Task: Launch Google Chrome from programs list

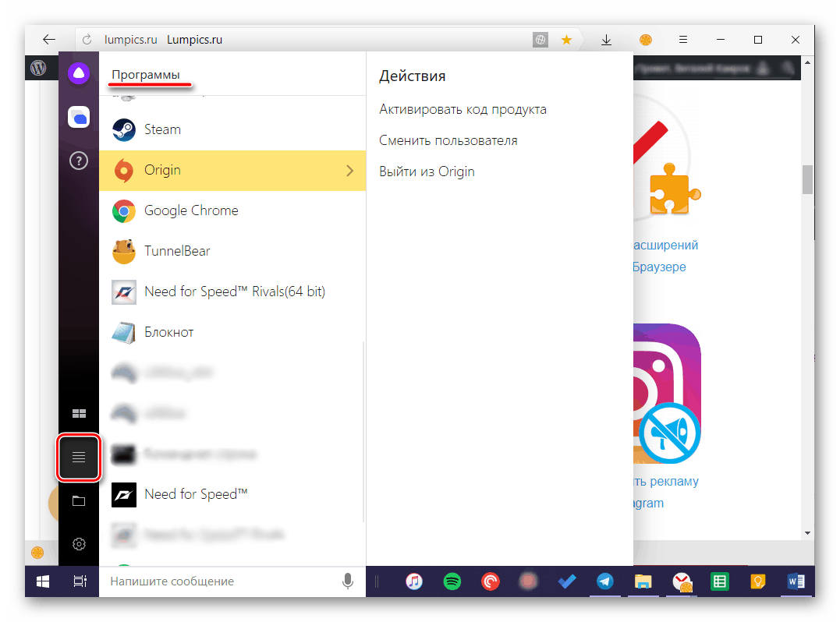Action: [x=232, y=211]
